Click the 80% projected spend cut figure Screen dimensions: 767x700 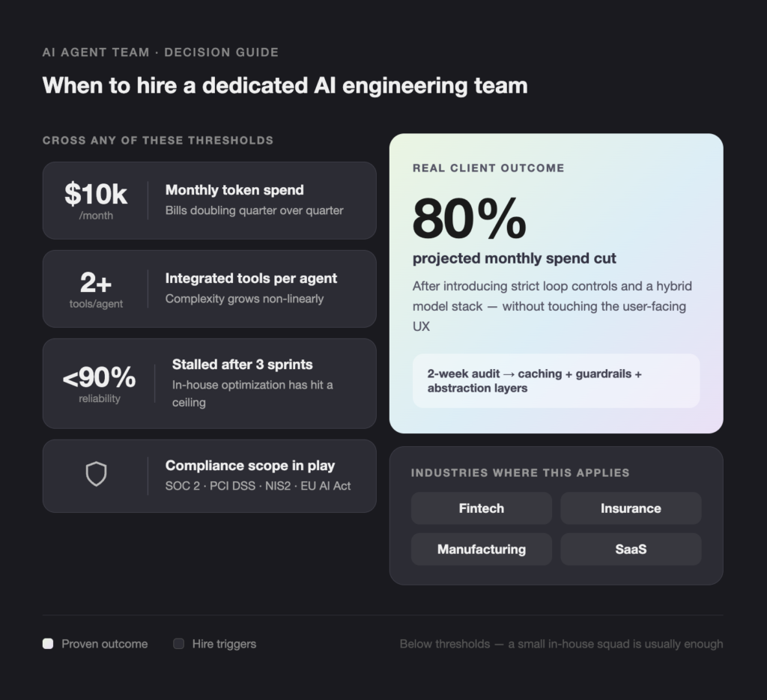[x=469, y=218]
